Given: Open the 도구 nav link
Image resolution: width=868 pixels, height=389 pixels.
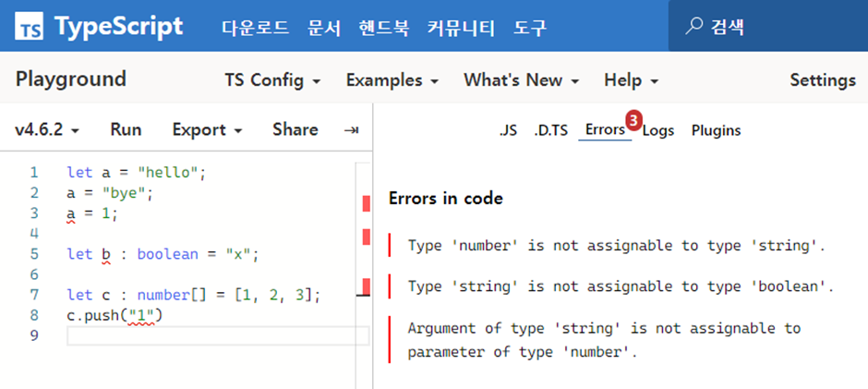Looking at the screenshot, I should point(530,27).
